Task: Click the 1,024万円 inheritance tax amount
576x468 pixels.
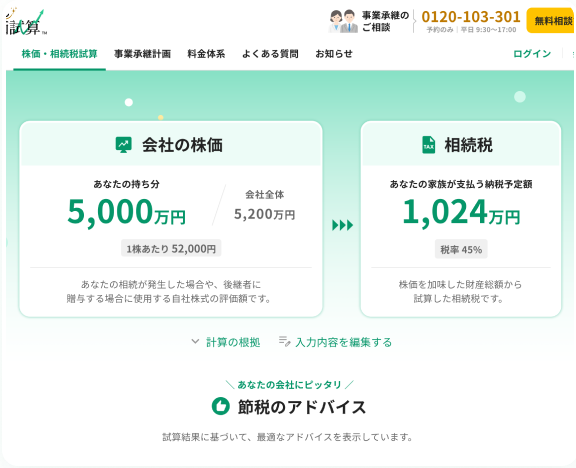Action: click(x=461, y=212)
